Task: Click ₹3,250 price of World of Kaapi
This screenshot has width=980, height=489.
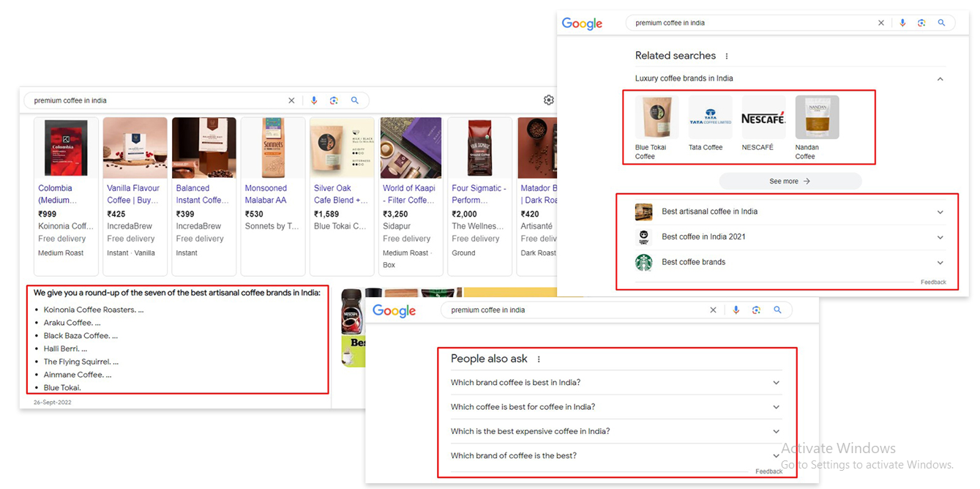Action: [x=395, y=214]
